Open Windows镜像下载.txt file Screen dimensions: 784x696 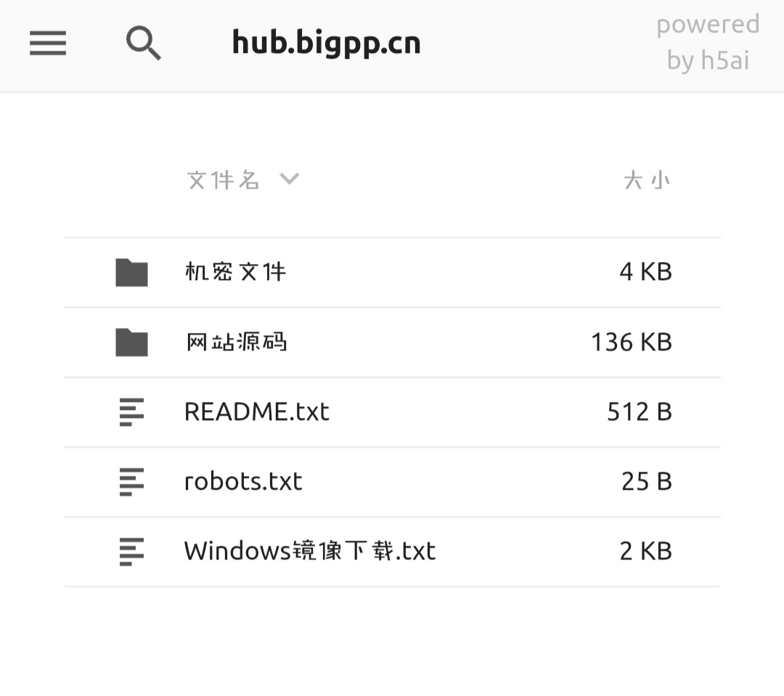click(x=310, y=551)
